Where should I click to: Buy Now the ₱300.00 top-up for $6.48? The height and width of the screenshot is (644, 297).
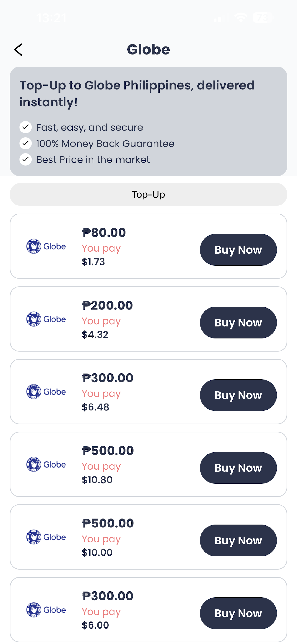click(x=238, y=395)
